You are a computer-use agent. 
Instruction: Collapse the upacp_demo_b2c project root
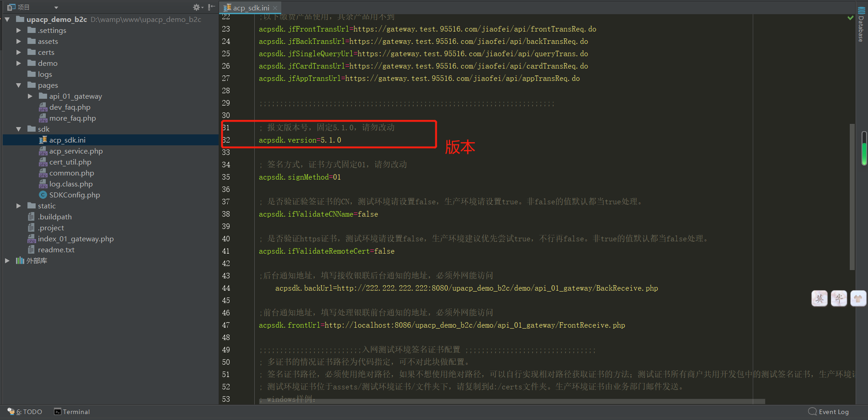coord(7,20)
